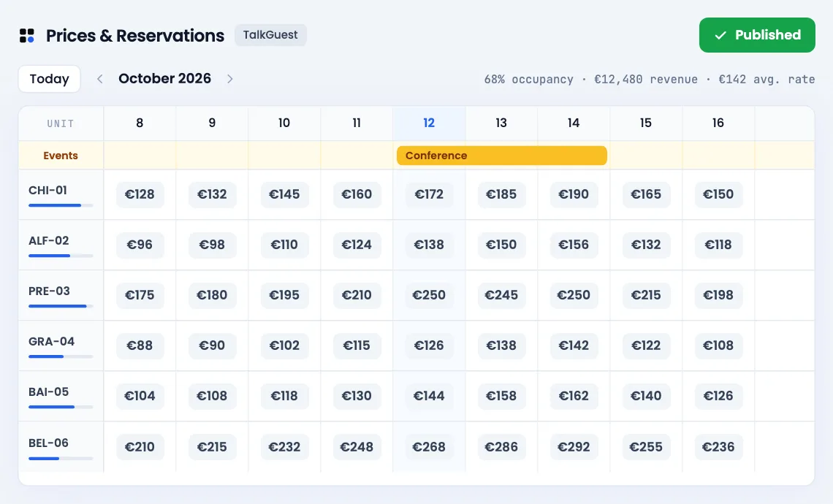Click the CHI-01 occupancy progress bar
This screenshot has width=833, height=504.
pos(61,205)
